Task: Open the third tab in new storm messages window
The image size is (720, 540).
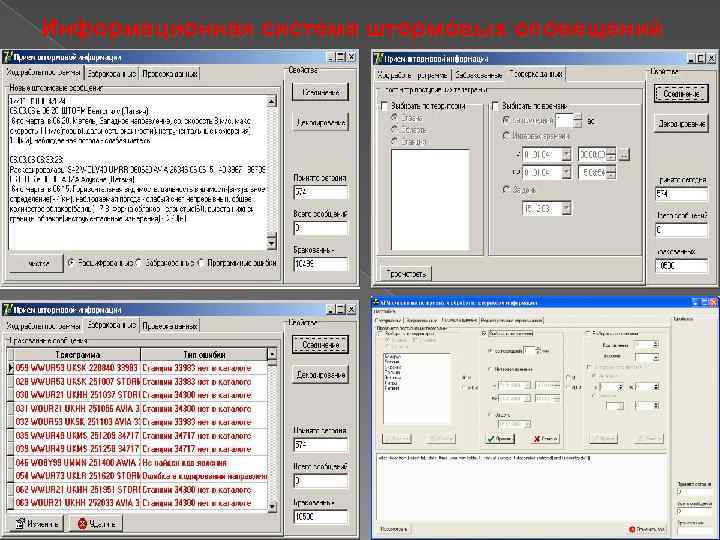Action: pos(169,73)
